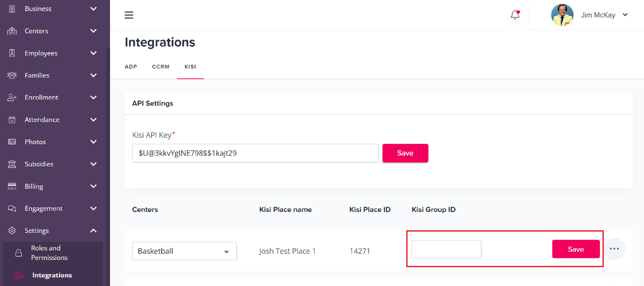Click the Integrations puzzle icon
Image resolution: width=644 pixels, height=286 pixels.
point(19,275)
